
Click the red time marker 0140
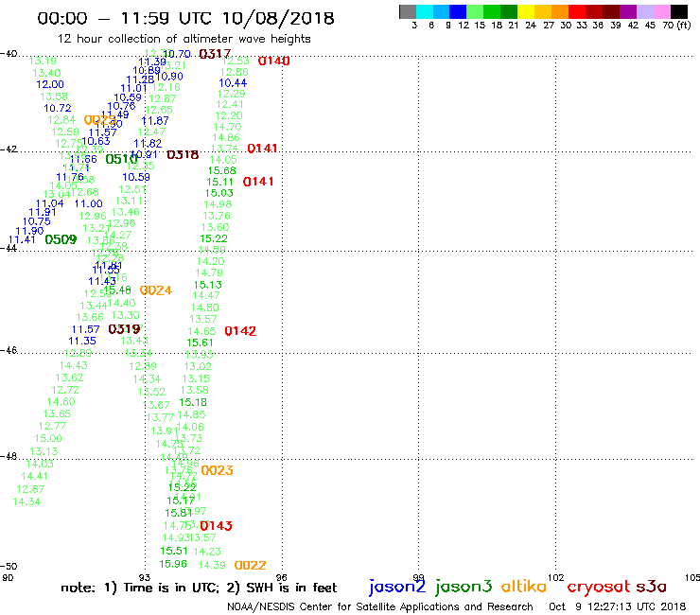point(274,61)
